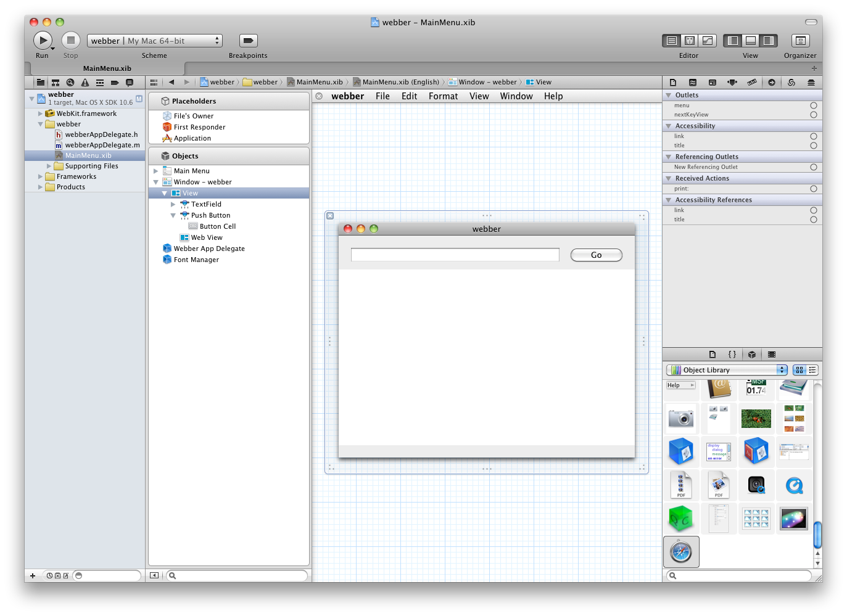
Task: Switch to the Assistant editor
Action: (x=690, y=41)
